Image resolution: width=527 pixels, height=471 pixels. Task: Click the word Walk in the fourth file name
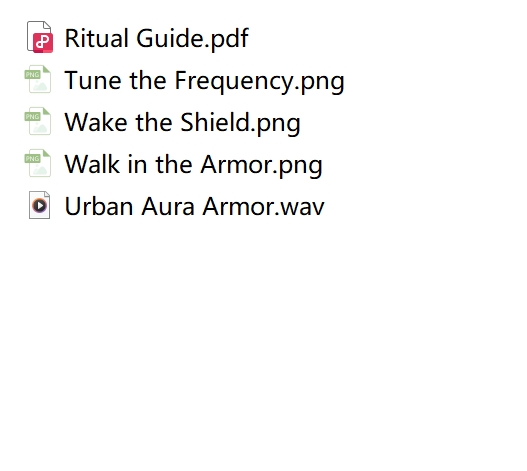point(92,164)
